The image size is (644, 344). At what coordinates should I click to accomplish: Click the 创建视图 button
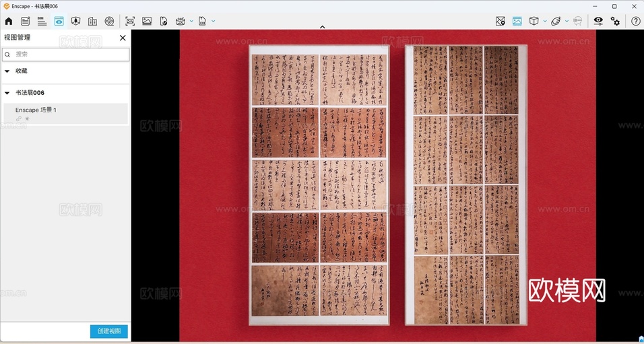tap(109, 331)
